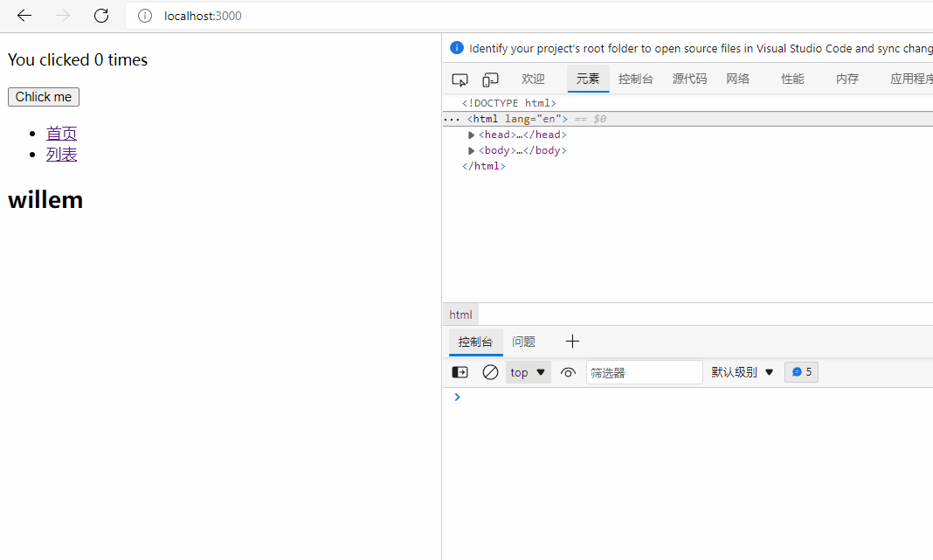Viewport: 933px width, 560px height.
Task: Activate the inspect element picker icon
Action: click(x=460, y=80)
